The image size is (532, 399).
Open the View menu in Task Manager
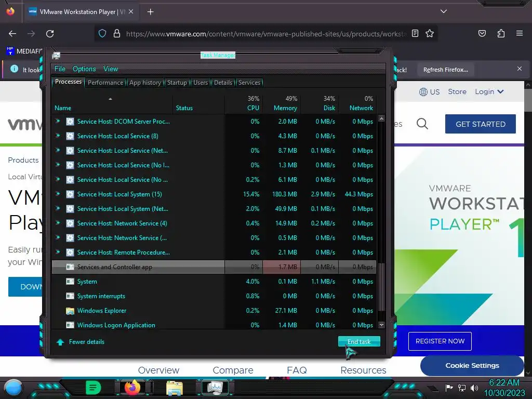point(111,69)
